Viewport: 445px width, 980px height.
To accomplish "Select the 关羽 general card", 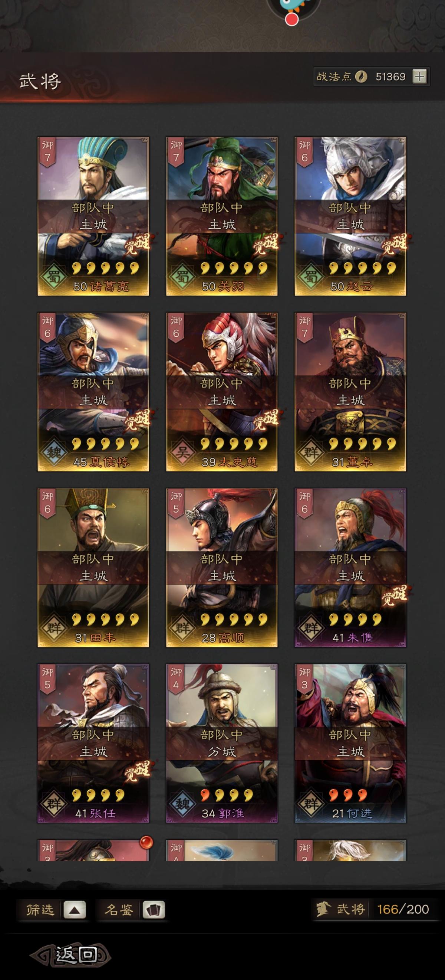I will pos(221,216).
